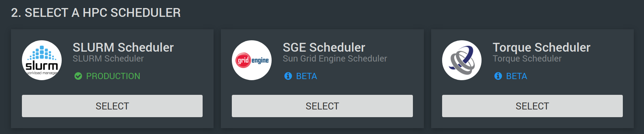
Task: Click the info icon on SGE card
Action: click(x=288, y=76)
